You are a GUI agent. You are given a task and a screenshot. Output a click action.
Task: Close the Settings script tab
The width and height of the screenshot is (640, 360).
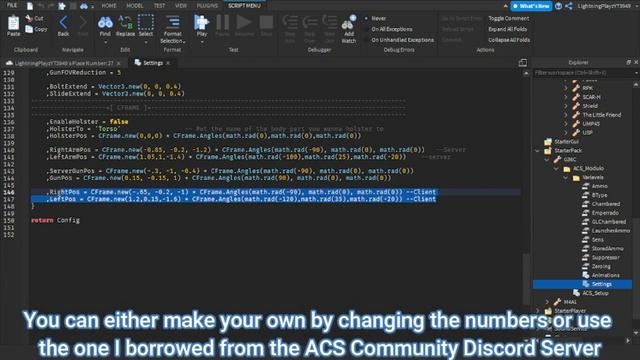pos(168,63)
